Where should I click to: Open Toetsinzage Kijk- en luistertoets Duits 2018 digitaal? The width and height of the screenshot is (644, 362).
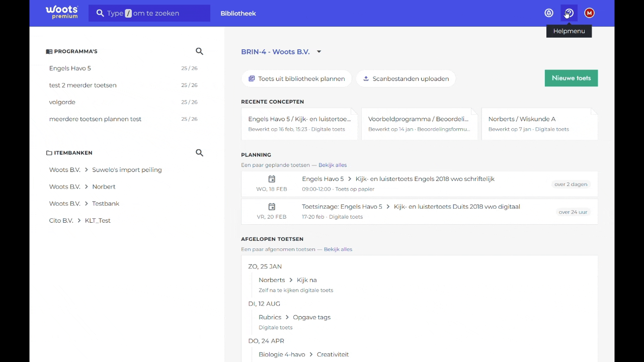click(x=420, y=211)
